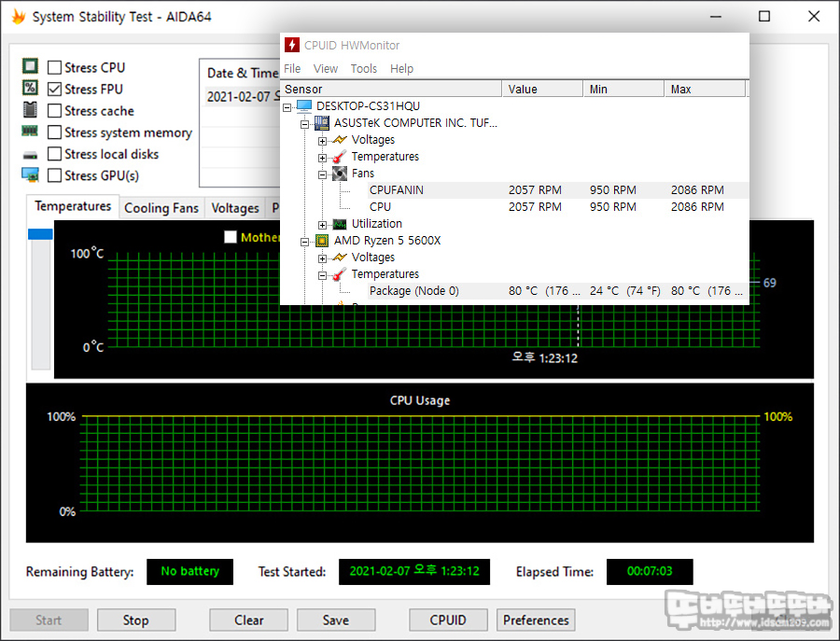This screenshot has width=840, height=641.
Task: Click the greyed-out Start button
Action: coord(49,620)
